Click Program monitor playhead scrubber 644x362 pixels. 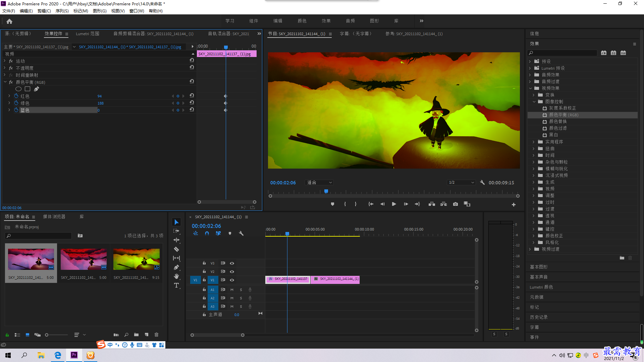pos(326,191)
